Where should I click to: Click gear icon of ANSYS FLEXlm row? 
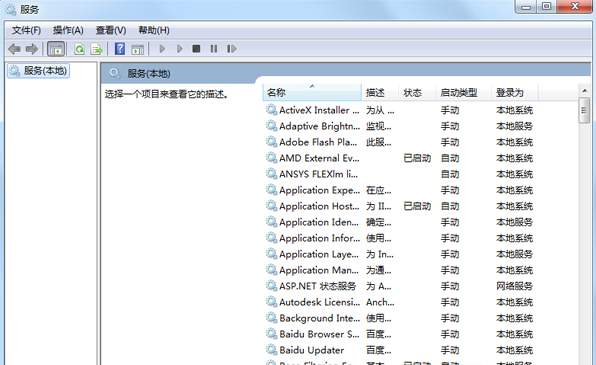pyautogui.click(x=271, y=174)
